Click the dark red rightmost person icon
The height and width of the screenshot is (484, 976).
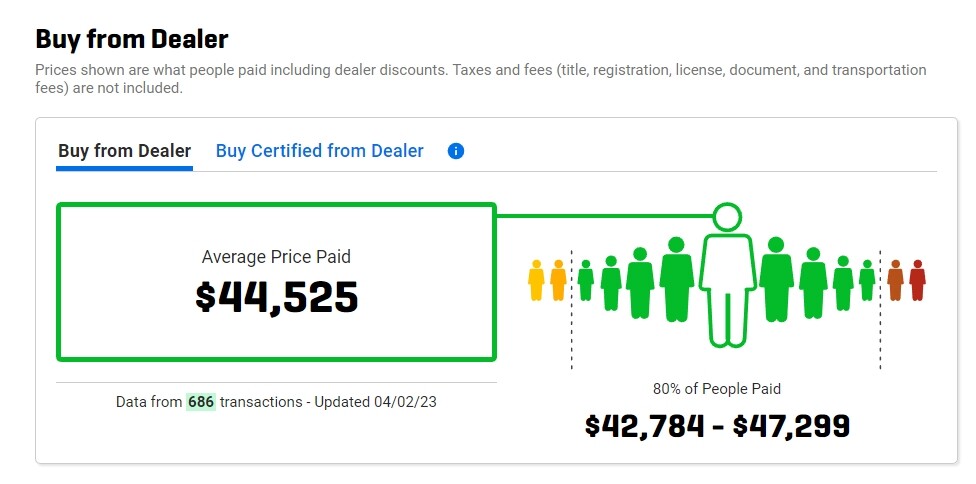point(917,280)
